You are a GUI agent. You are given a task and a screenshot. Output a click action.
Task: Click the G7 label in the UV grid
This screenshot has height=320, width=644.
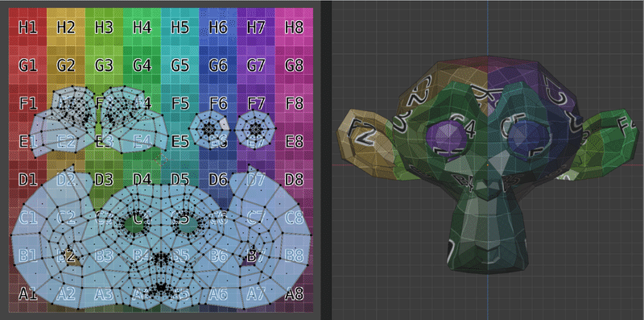tap(256, 65)
